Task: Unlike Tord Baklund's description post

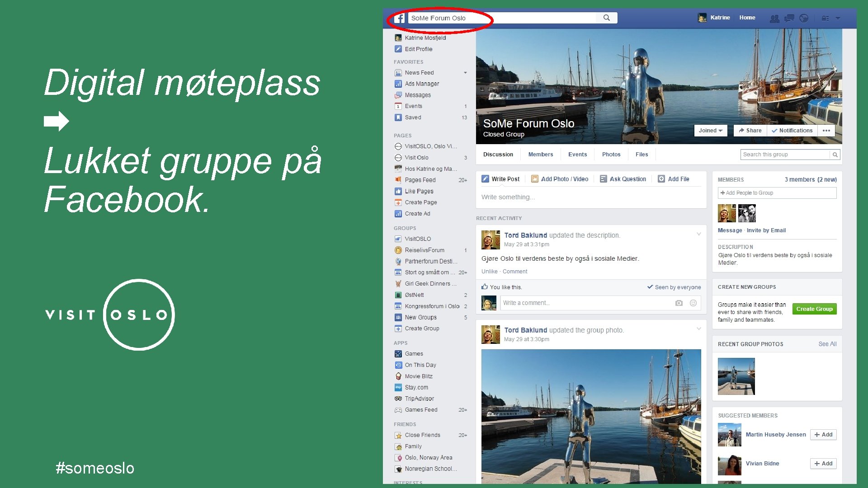Action: 489,272
